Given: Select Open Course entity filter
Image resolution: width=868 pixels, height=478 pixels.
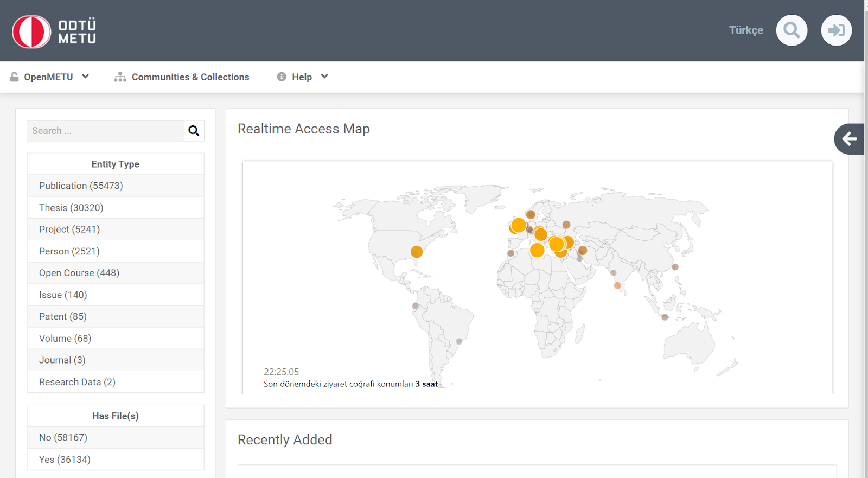Looking at the screenshot, I should [79, 273].
